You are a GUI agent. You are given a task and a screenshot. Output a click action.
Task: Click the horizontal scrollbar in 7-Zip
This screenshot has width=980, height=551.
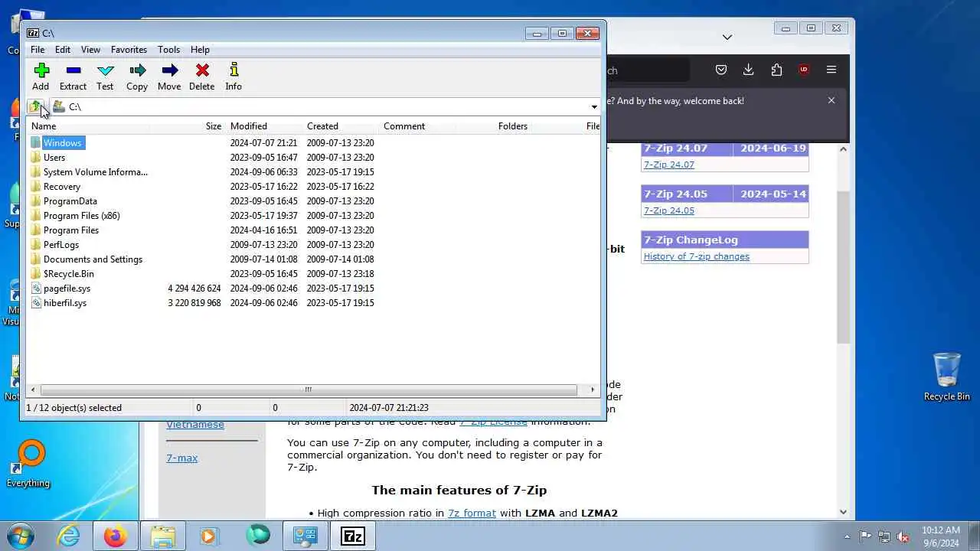[309, 390]
